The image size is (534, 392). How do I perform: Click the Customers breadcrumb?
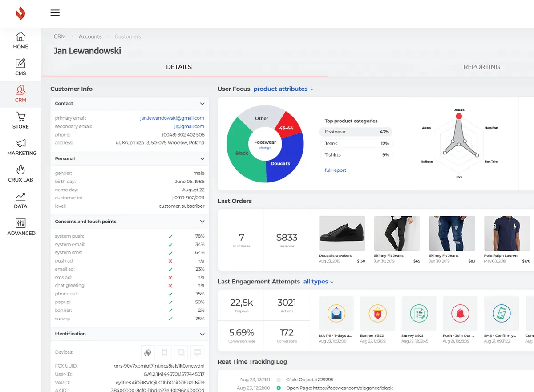click(128, 36)
